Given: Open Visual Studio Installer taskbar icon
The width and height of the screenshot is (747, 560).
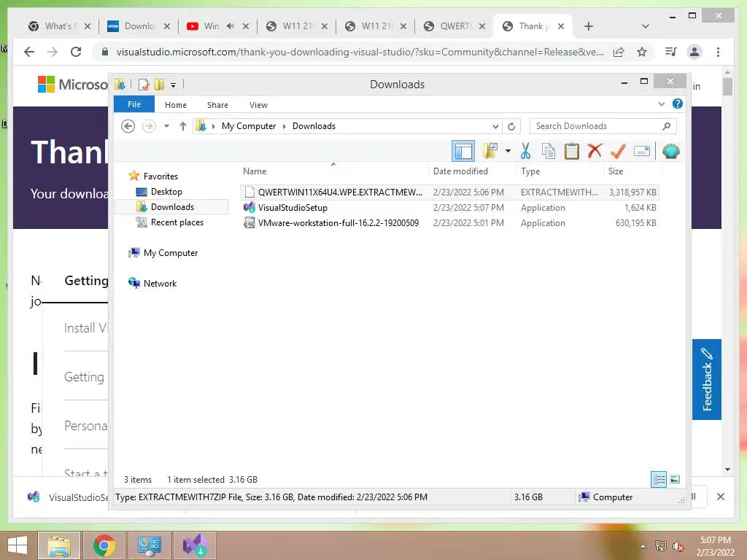Looking at the screenshot, I should coord(194,545).
